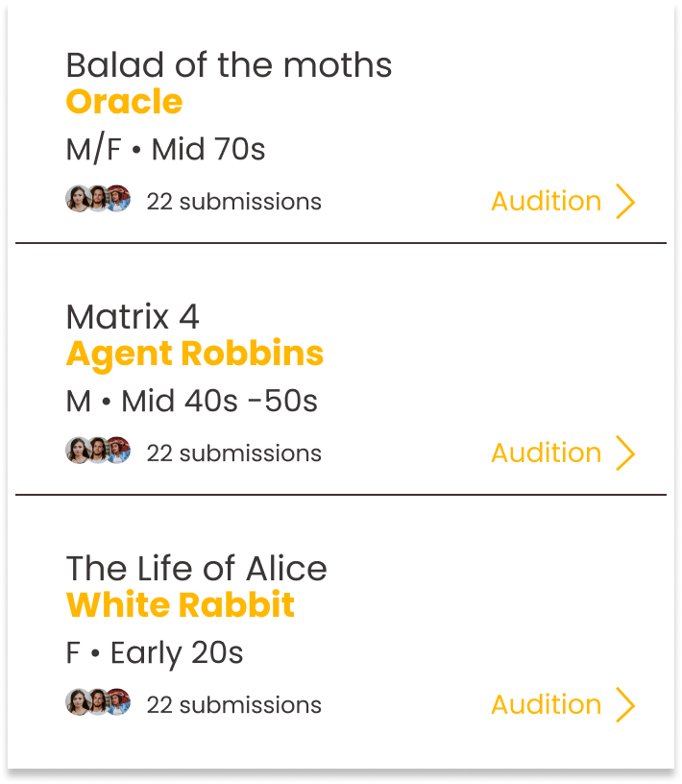Viewport: 682px width, 784px height.
Task: View 22 submissions for Agent Robbins
Action: tap(233, 453)
